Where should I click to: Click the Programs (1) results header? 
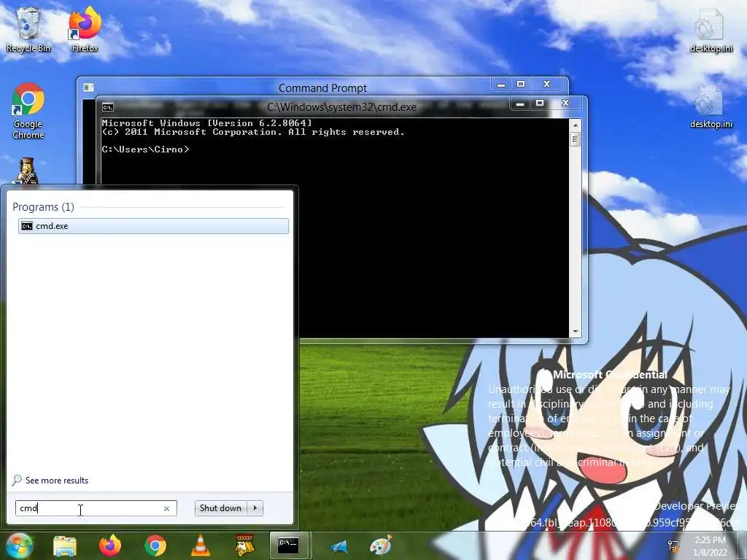click(43, 207)
